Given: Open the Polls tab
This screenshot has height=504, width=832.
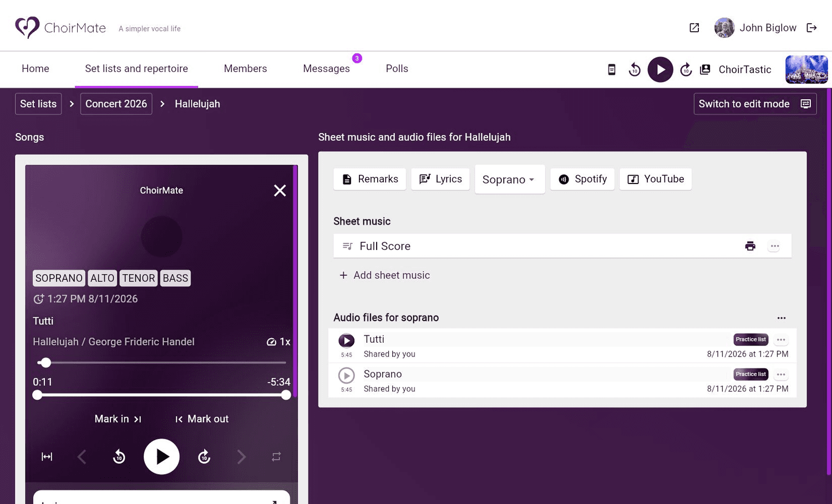Looking at the screenshot, I should click(x=397, y=69).
